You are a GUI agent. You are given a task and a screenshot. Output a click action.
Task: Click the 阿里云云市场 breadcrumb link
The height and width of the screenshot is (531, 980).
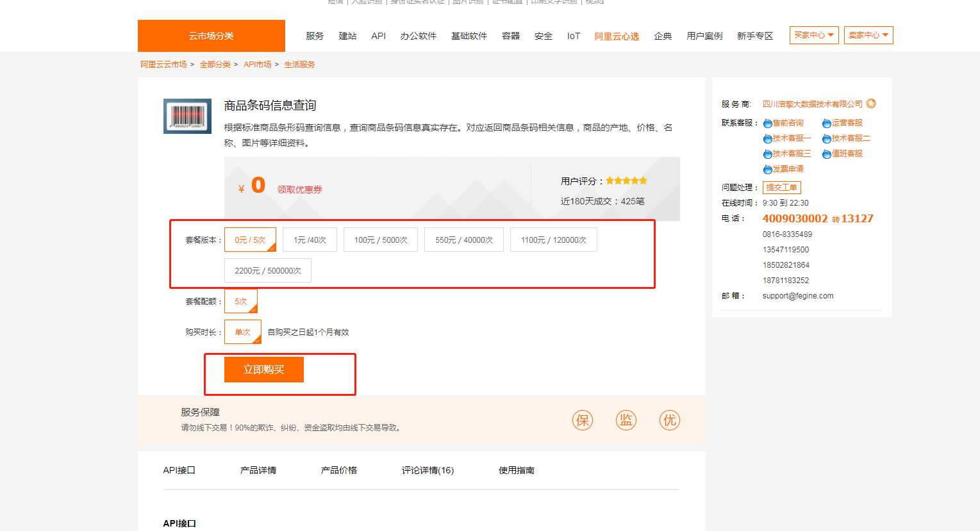click(163, 64)
